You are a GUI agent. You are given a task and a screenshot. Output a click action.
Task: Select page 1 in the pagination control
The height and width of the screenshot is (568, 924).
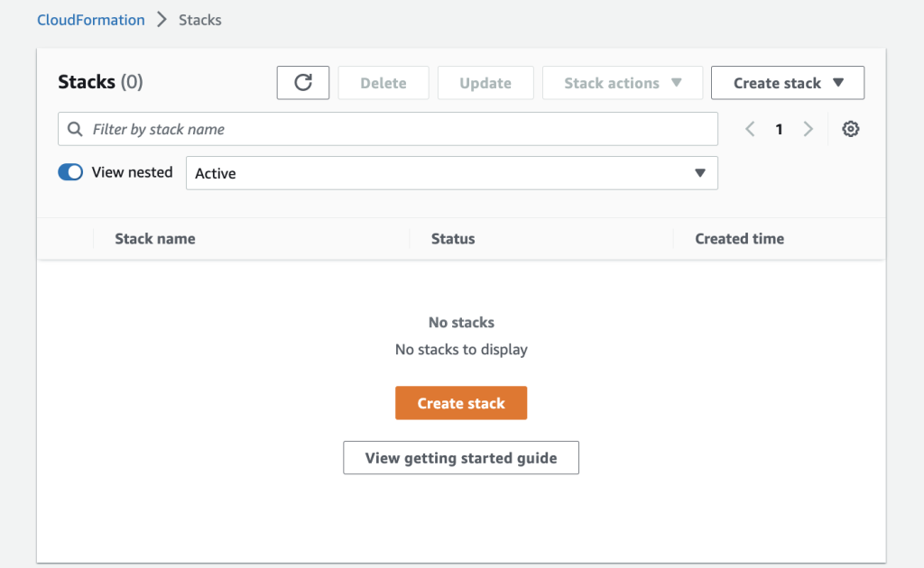tap(779, 129)
